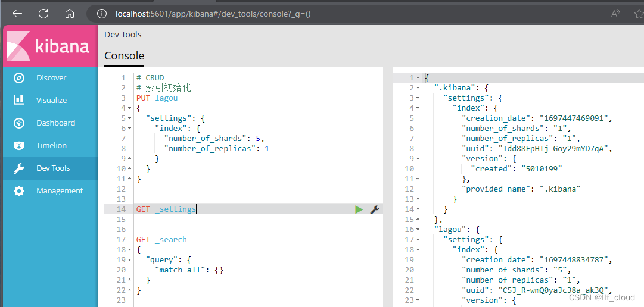Click "number_of_shards": "5" in response
Image resolution: width=644 pixels, height=307 pixels.
[x=517, y=270]
